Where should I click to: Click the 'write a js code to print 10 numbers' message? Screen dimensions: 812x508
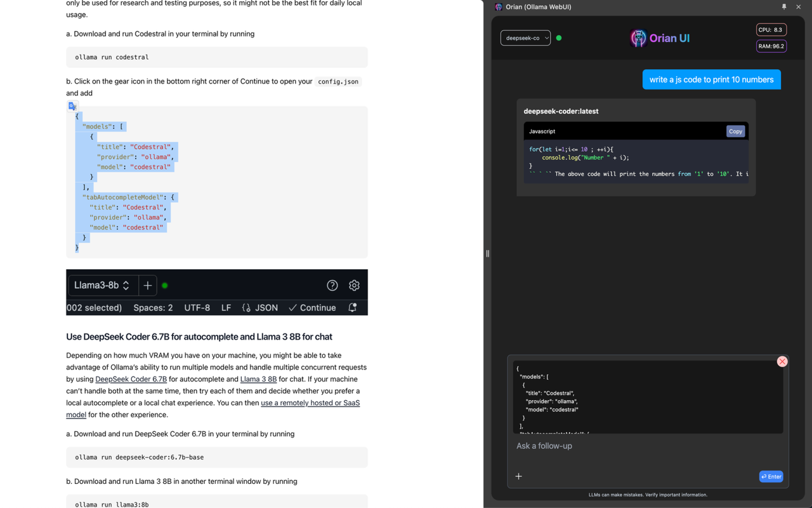[711, 79]
